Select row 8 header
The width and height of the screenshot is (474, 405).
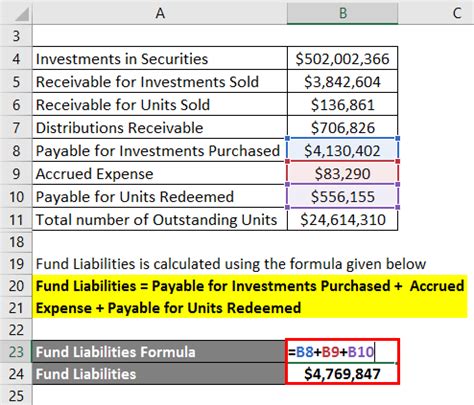[16, 150]
